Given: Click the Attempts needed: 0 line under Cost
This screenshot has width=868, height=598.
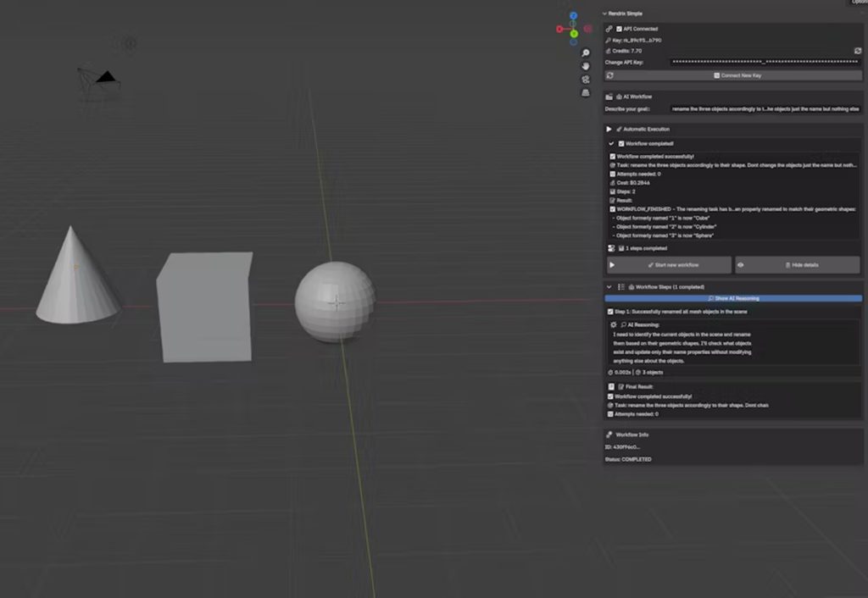Looking at the screenshot, I should pyautogui.click(x=638, y=174).
